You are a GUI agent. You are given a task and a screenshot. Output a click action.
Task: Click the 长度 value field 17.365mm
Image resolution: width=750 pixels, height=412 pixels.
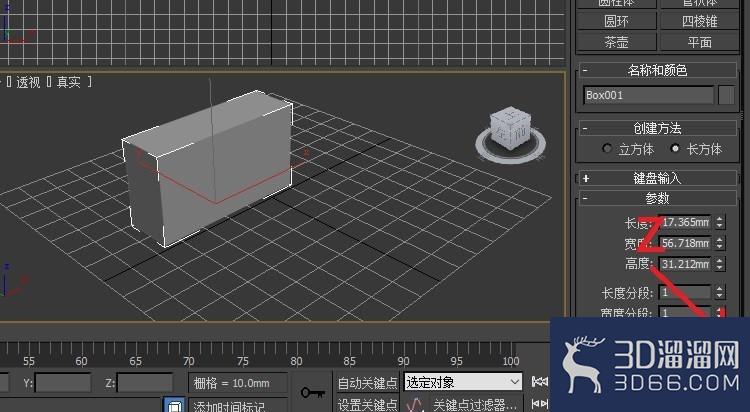coord(685,222)
